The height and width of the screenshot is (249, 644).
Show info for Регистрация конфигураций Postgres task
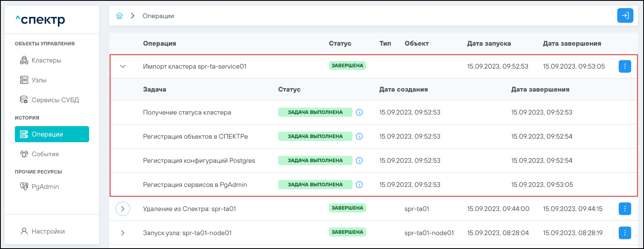pos(359,161)
